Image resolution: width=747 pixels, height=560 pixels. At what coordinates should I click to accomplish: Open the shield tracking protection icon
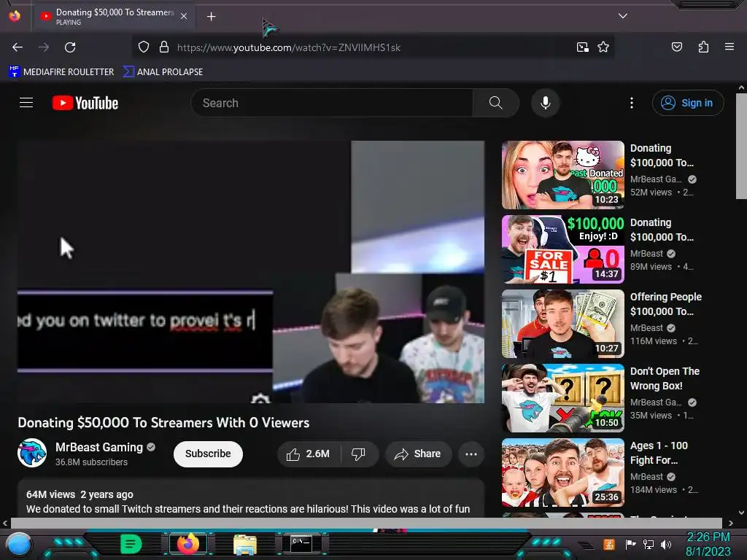[x=144, y=47]
